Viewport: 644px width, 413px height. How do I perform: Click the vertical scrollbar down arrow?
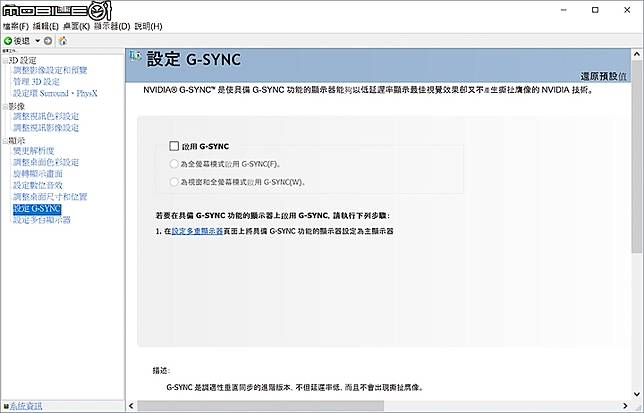coord(637,394)
